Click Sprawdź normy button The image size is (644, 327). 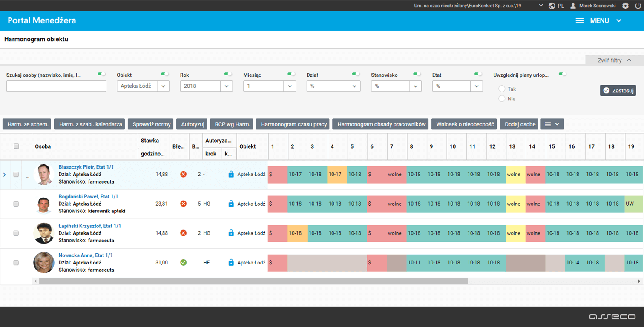[x=152, y=124]
